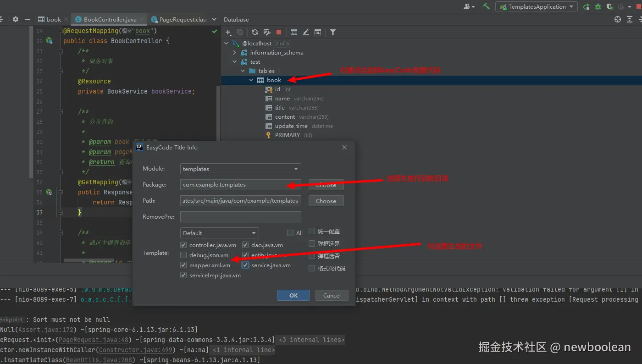Click the Build project hammer icon
The width and height of the screenshot is (642, 364).
pos(486,6)
